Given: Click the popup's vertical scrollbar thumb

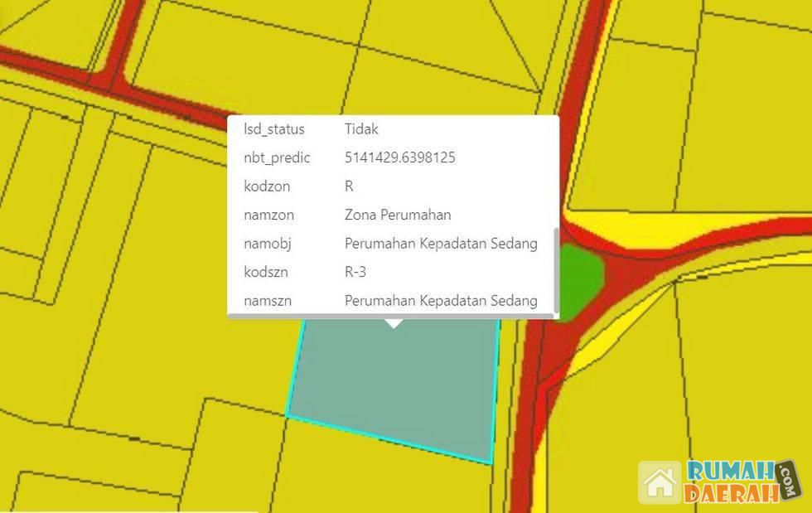Looking at the screenshot, I should (x=555, y=269).
